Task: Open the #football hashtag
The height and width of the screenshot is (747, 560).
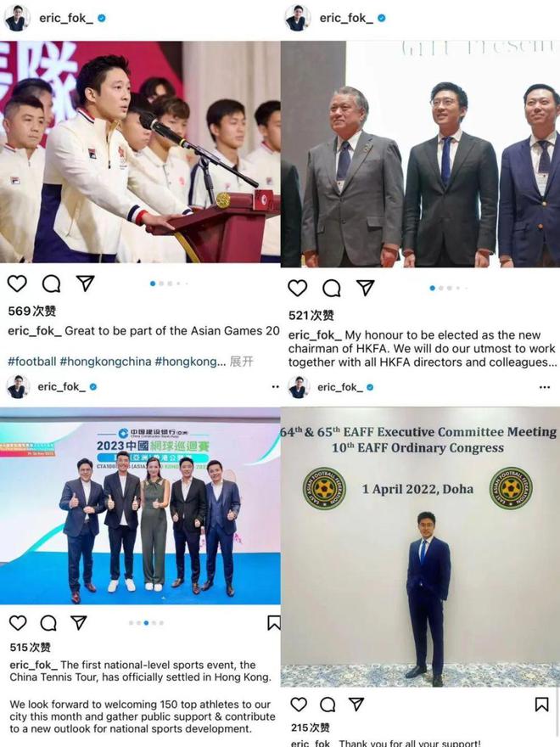Action: [32, 361]
